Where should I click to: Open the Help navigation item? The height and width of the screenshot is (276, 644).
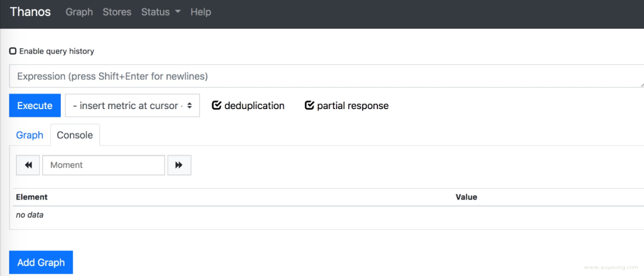[x=200, y=12]
